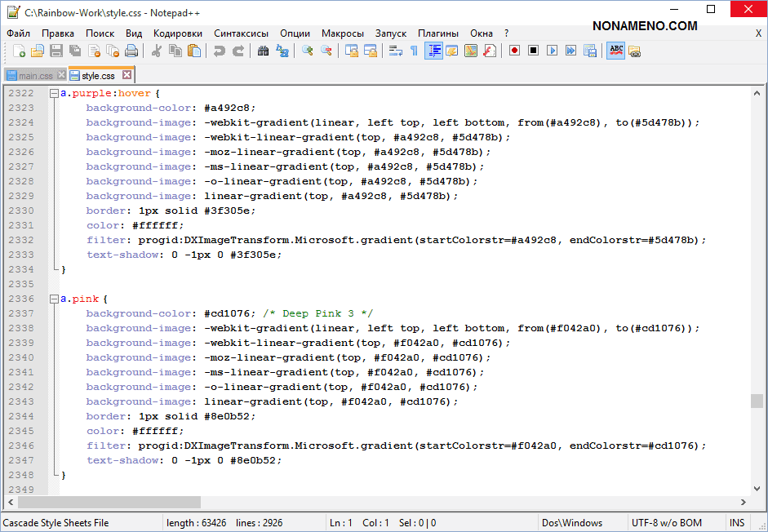768x532 pixels.
Task: Click the Play macro icon
Action: (552, 51)
